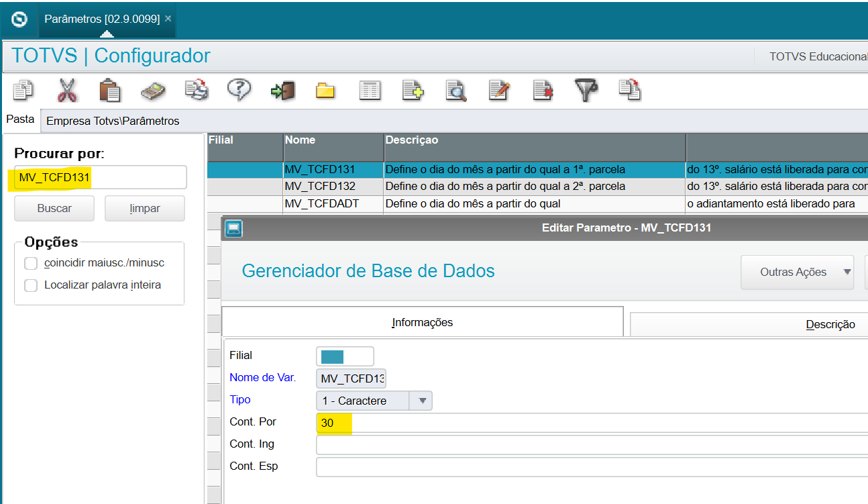The width and height of the screenshot is (868, 504).
Task: Select the Pasta tab
Action: (20, 119)
